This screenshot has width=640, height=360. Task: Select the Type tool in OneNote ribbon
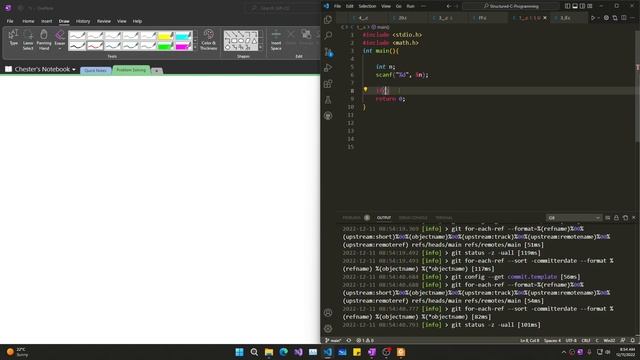click(13, 38)
